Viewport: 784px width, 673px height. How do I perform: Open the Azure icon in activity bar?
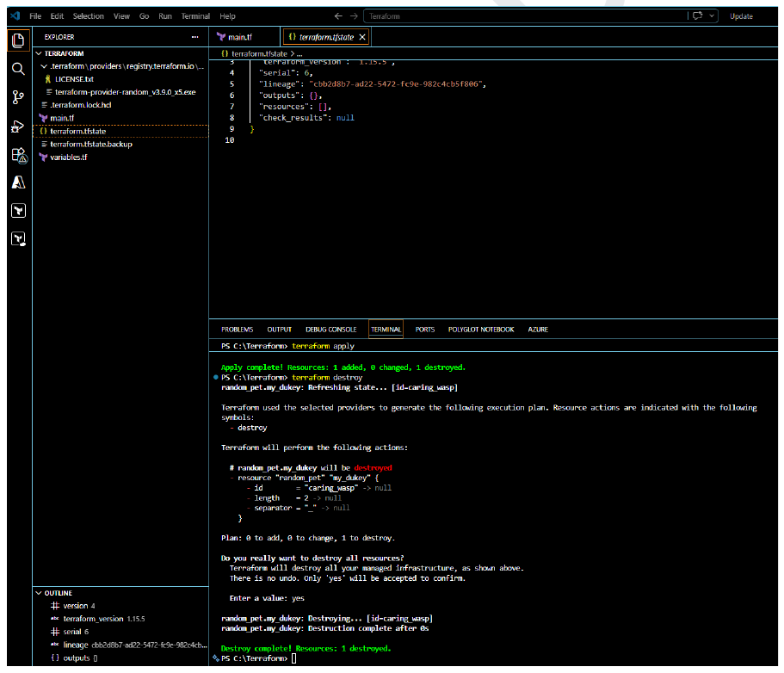pos(18,182)
